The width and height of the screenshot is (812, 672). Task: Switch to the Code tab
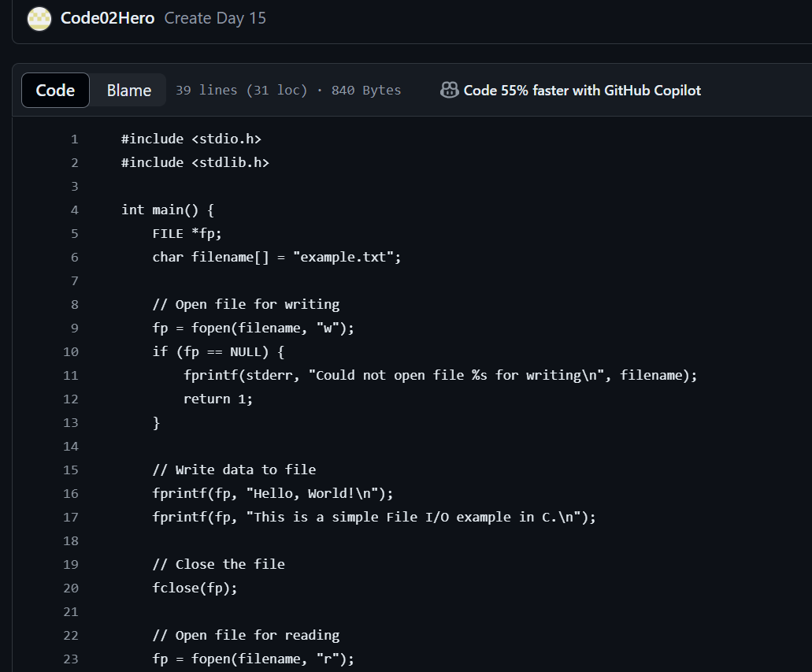pos(55,90)
